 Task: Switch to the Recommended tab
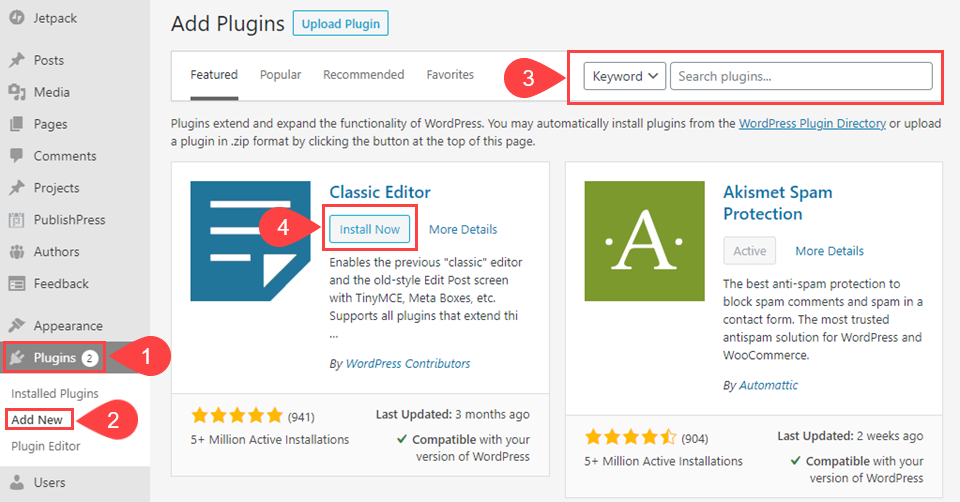coord(363,75)
